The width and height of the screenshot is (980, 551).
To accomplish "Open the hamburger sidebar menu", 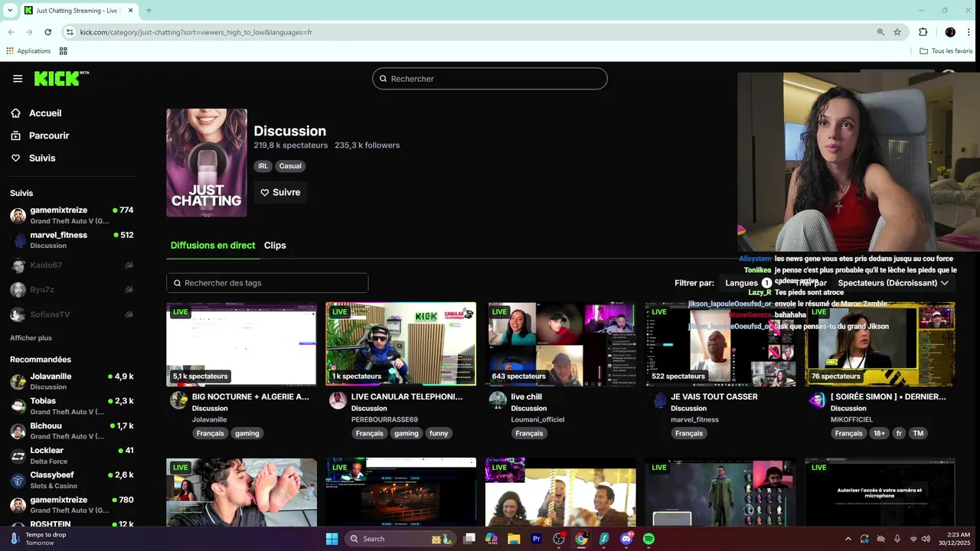I will click(18, 79).
